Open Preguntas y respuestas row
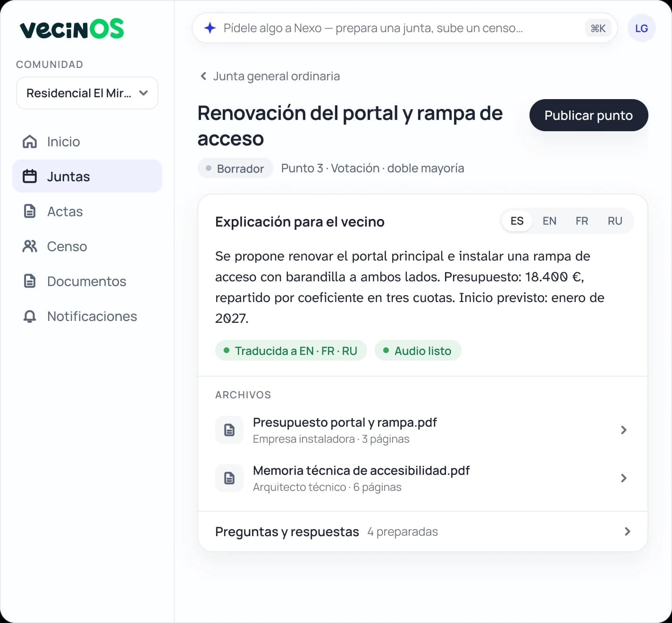Screen dimensions: 672x623 422,531
